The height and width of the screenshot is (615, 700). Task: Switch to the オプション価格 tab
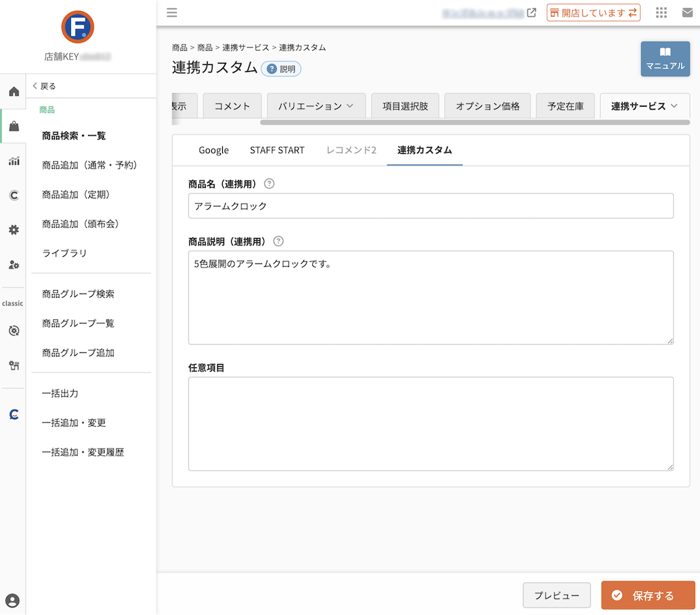pyautogui.click(x=487, y=106)
